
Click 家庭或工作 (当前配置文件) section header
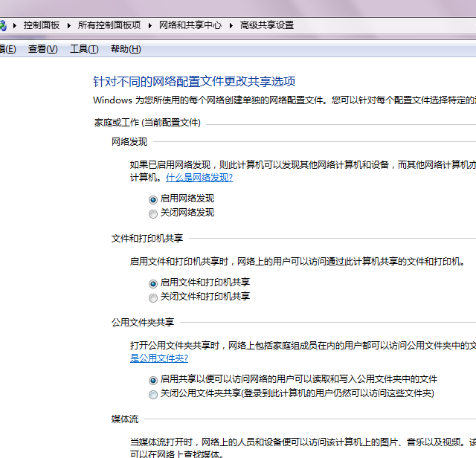tap(147, 123)
